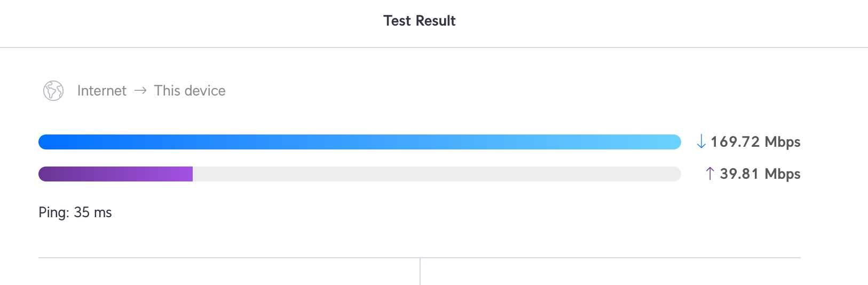
Task: Click the purple upload arrow icon
Action: coord(709,173)
